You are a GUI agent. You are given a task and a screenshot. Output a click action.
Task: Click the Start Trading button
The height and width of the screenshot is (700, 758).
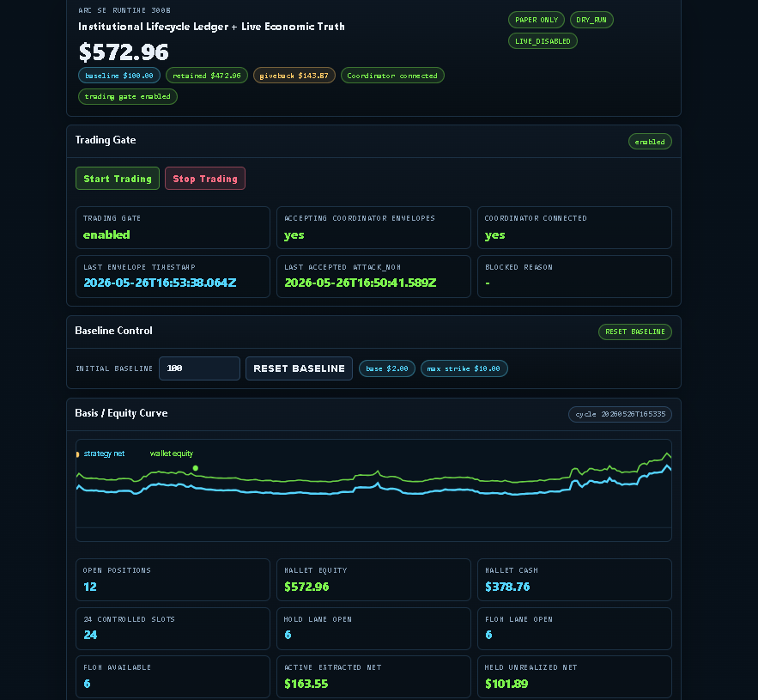tap(118, 179)
